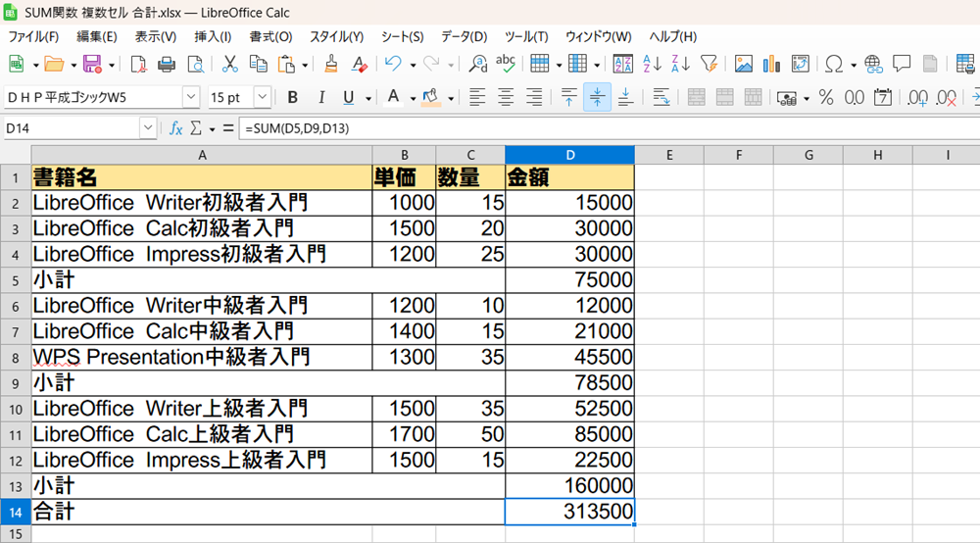Add a decimal place
Viewport: 980px width, 543px height.
pos(917,97)
